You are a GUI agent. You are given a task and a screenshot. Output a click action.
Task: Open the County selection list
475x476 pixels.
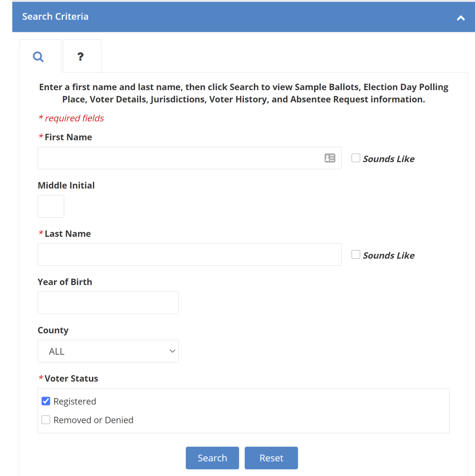108,351
